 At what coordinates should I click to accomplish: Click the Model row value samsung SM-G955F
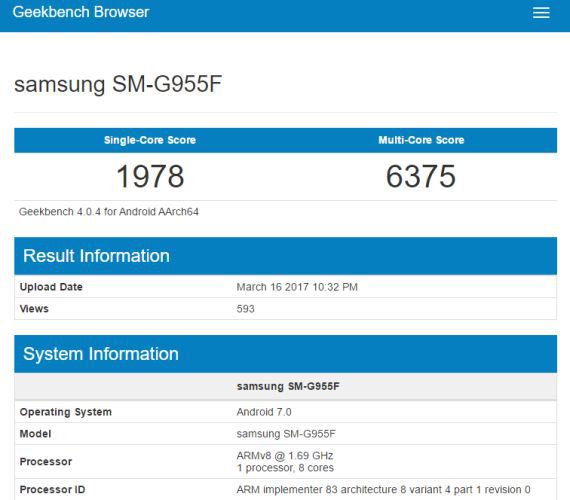pos(286,434)
